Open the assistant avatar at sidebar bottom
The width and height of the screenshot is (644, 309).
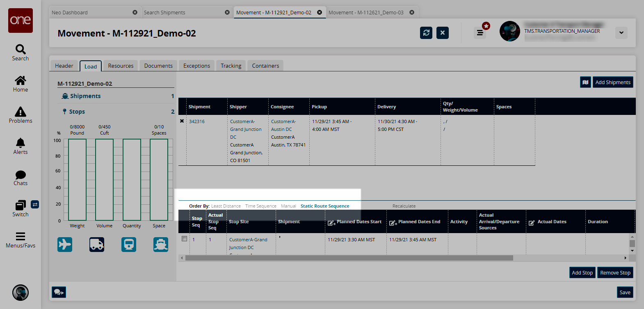(x=21, y=293)
